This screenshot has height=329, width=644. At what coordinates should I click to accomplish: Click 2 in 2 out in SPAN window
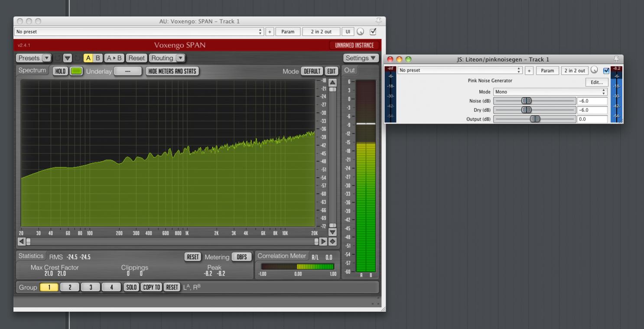point(321,32)
